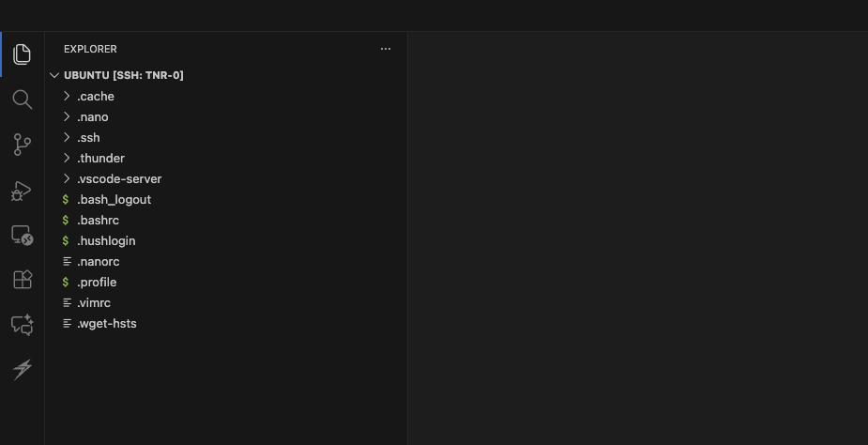Open Explorer Views and More Actions menu
The width and height of the screenshot is (868, 445).
(x=386, y=49)
